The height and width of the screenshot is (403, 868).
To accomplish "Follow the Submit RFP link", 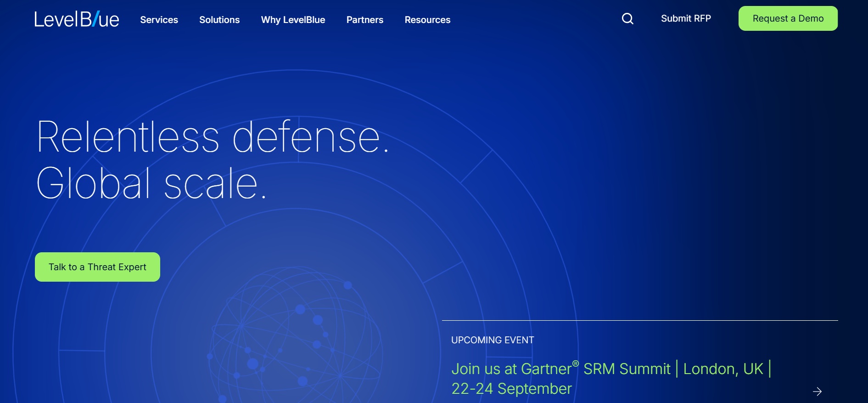I will point(686,18).
